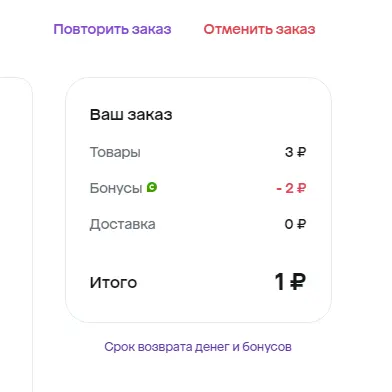Screen dimensions: 392x392
Task: Click the red bonus discount −2 ₽
Action: click(291, 188)
